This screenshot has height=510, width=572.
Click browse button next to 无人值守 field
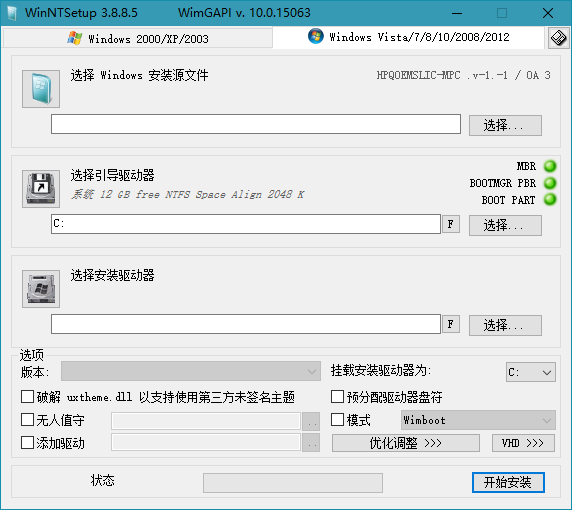click(x=311, y=422)
